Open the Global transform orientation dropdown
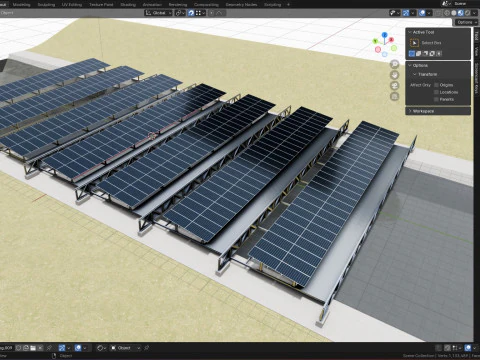The height and width of the screenshot is (360, 480). (158, 13)
